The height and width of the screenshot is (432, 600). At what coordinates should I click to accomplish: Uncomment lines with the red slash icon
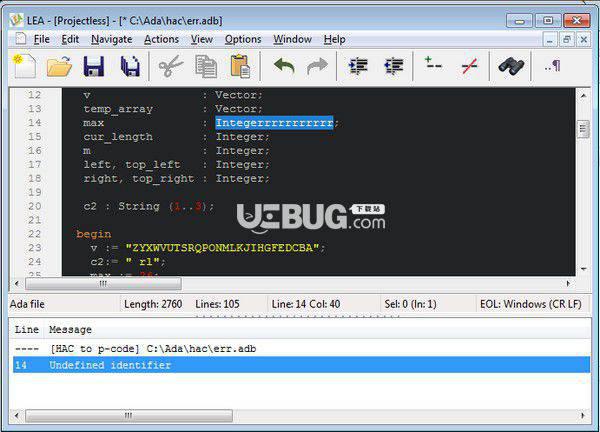(x=470, y=66)
